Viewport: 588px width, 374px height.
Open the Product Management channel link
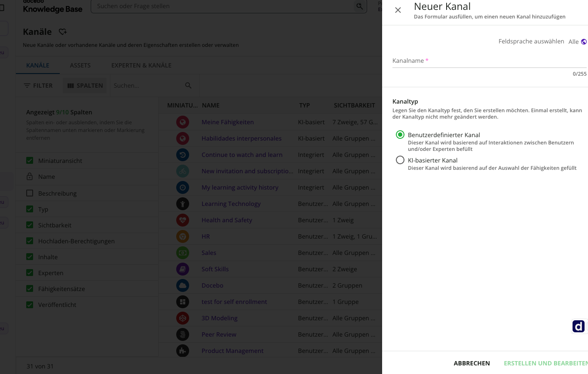pyautogui.click(x=233, y=351)
